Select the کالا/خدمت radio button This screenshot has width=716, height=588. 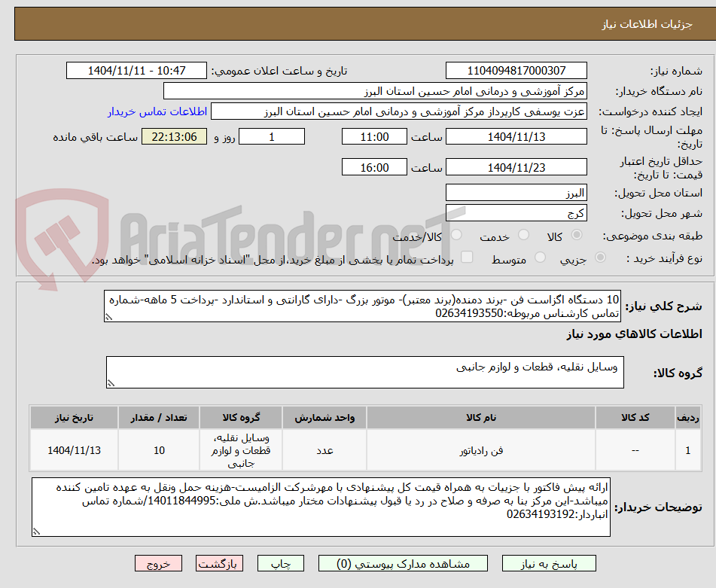coord(456,235)
